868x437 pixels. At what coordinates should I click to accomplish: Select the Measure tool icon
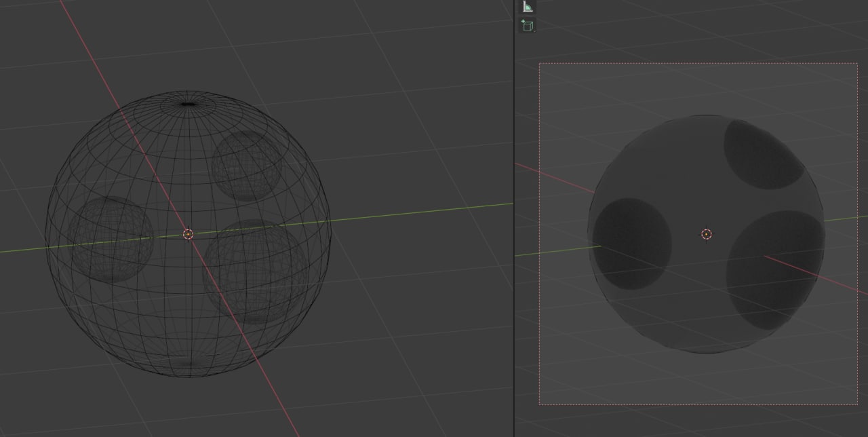(528, 7)
